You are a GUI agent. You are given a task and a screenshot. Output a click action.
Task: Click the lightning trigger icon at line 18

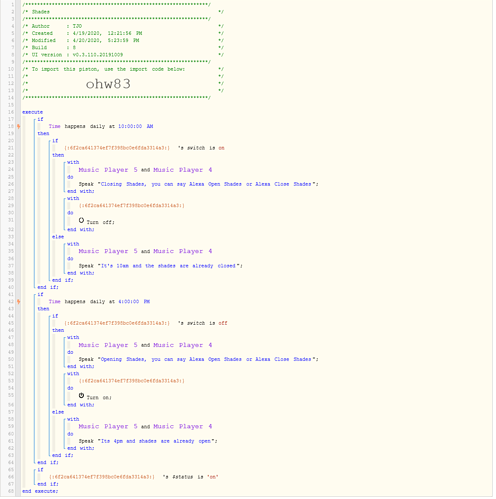19,126
